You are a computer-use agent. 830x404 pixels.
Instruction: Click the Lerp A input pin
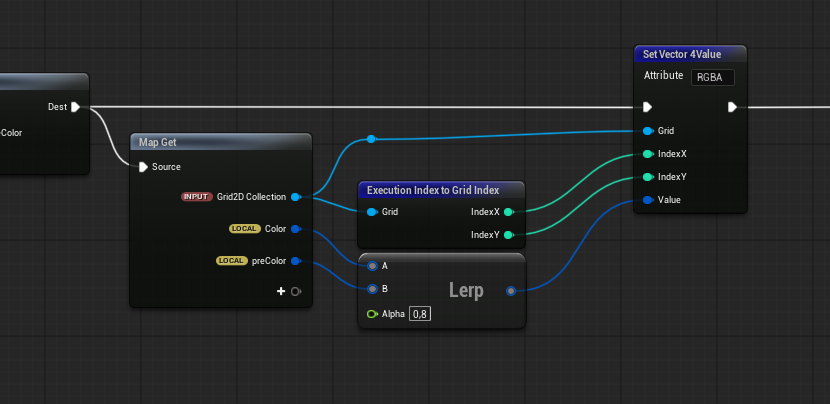372,266
